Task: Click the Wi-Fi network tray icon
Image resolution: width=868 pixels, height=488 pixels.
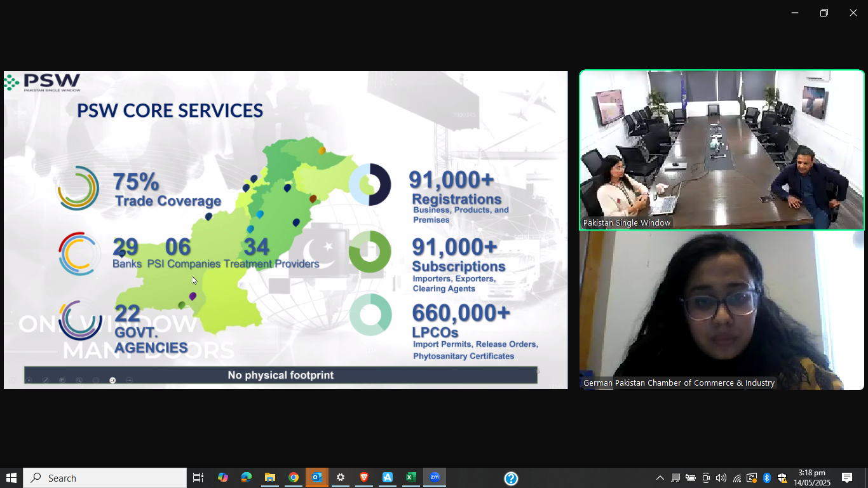Action: [737, 478]
